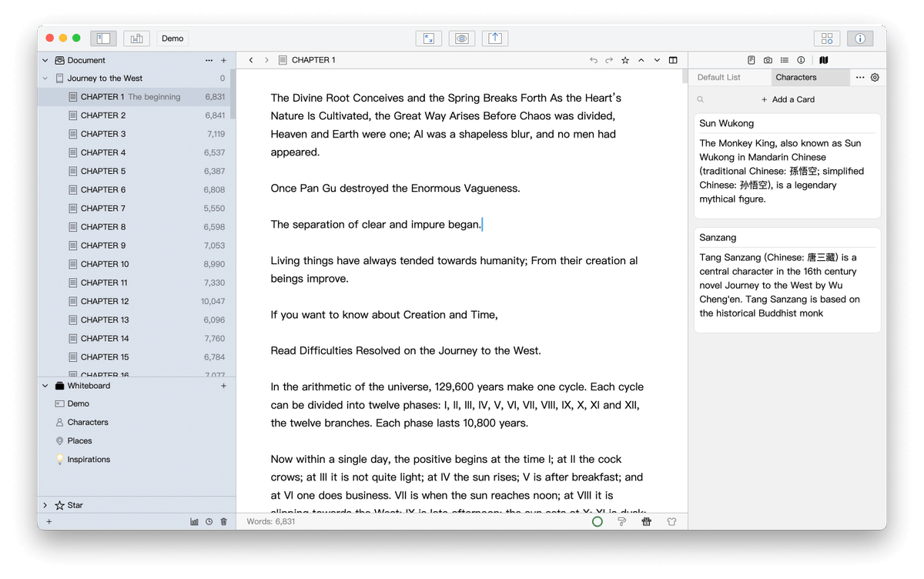Open the bar chart stats icon in sidebar footer
924x579 pixels.
coord(194,521)
